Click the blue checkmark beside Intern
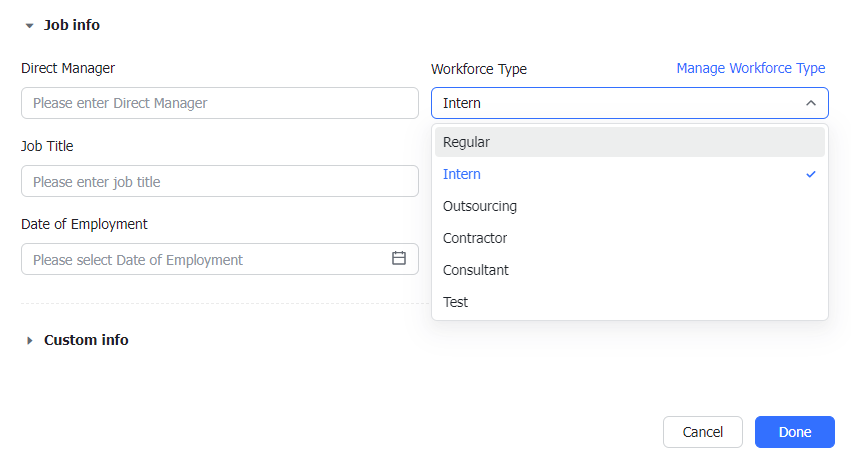Viewport: 851px width, 466px height. pos(811,174)
